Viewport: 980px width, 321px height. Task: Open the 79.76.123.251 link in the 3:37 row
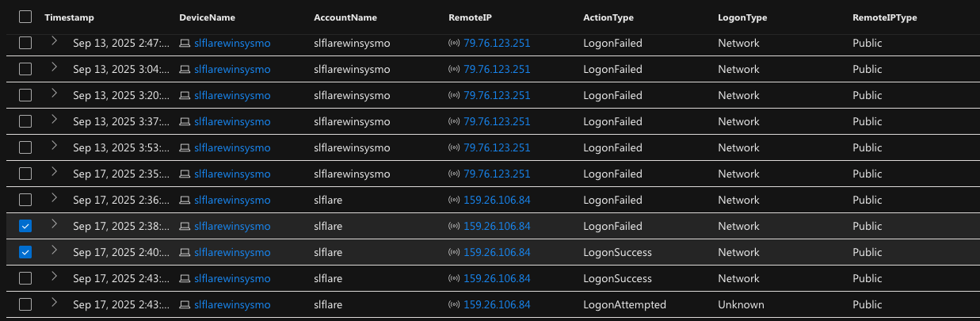[497, 121]
